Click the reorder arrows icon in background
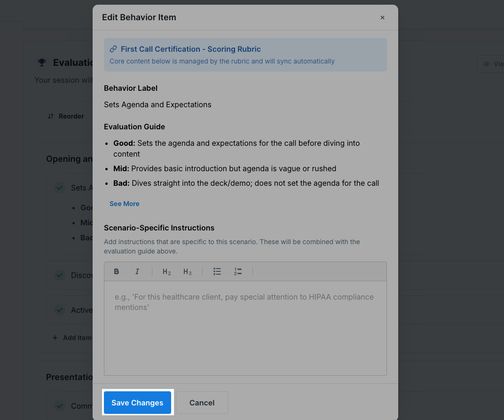The width and height of the screenshot is (504, 420). click(x=51, y=116)
